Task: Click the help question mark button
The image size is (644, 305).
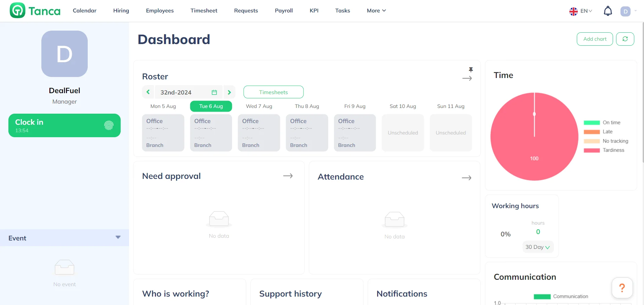Action: [x=622, y=288]
